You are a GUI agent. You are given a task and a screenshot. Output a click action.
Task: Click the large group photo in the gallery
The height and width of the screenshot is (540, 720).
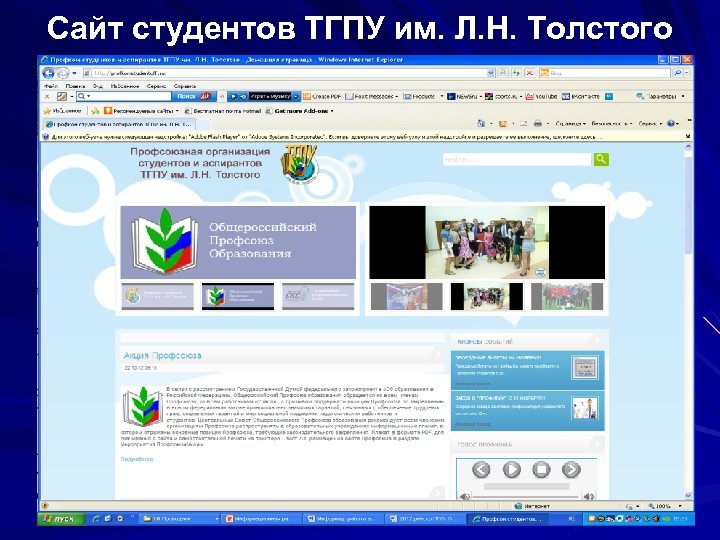pyautogui.click(x=487, y=242)
